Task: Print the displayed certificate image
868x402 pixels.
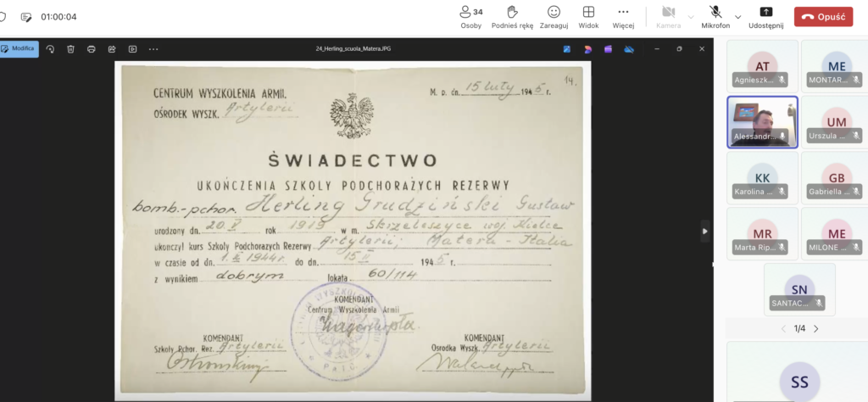Action: [x=91, y=49]
